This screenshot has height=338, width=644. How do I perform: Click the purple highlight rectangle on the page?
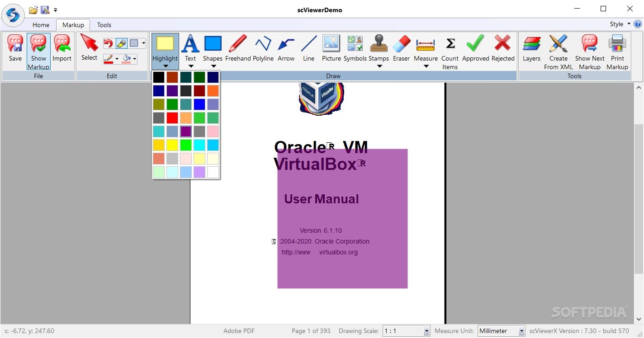(x=342, y=219)
